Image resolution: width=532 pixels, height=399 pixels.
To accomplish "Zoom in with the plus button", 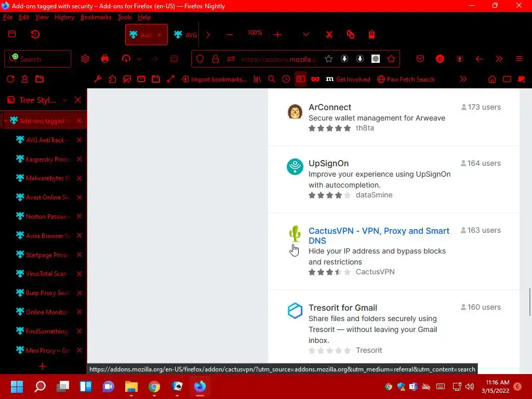I will (x=277, y=35).
